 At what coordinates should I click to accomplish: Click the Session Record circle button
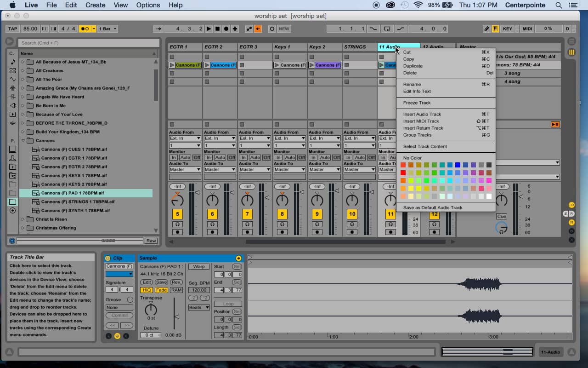tap(272, 29)
